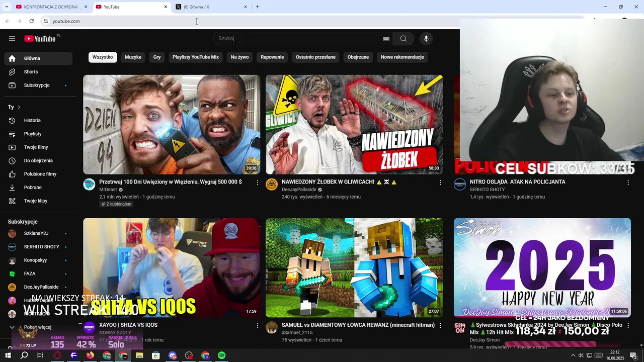This screenshot has width=644, height=362.
Task: Open Firefox from the taskbar
Action: tap(90, 355)
